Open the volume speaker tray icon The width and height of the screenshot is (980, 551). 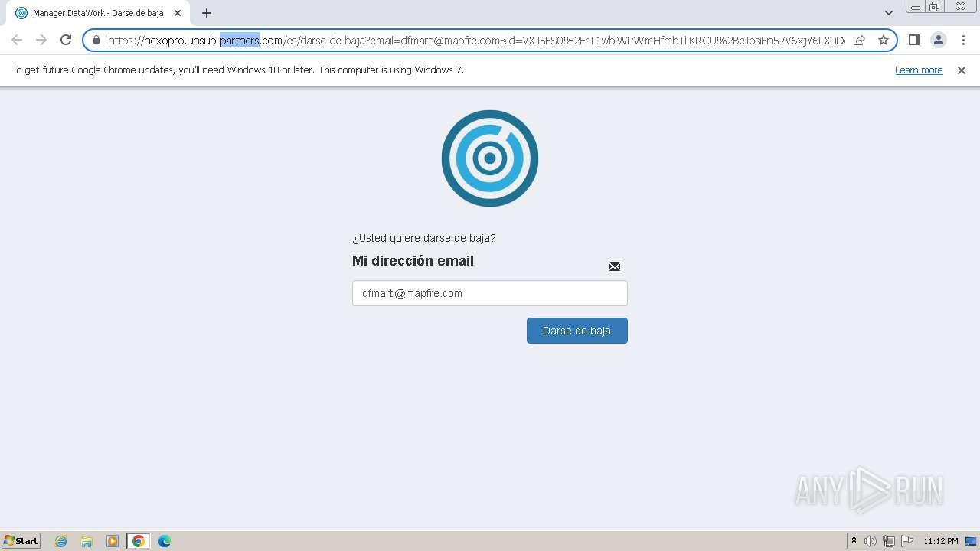click(871, 541)
